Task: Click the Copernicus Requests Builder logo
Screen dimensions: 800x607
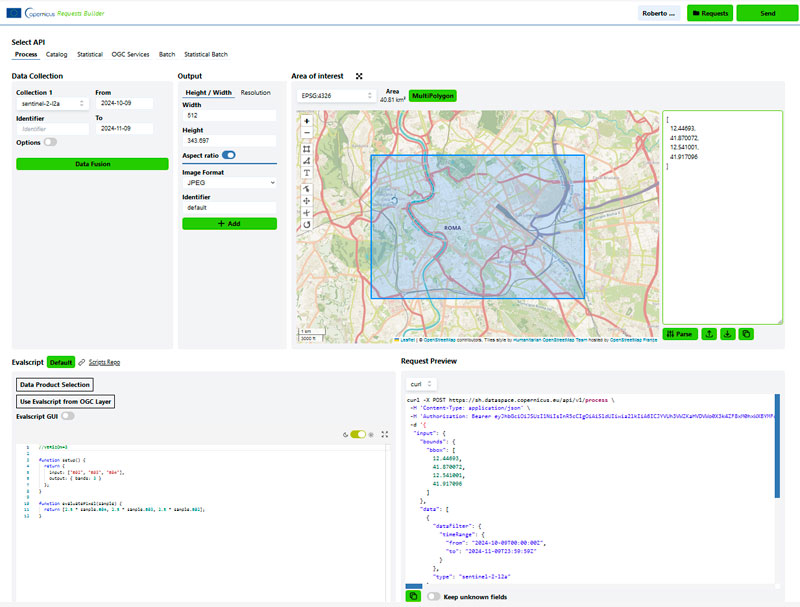Action: pos(64,13)
